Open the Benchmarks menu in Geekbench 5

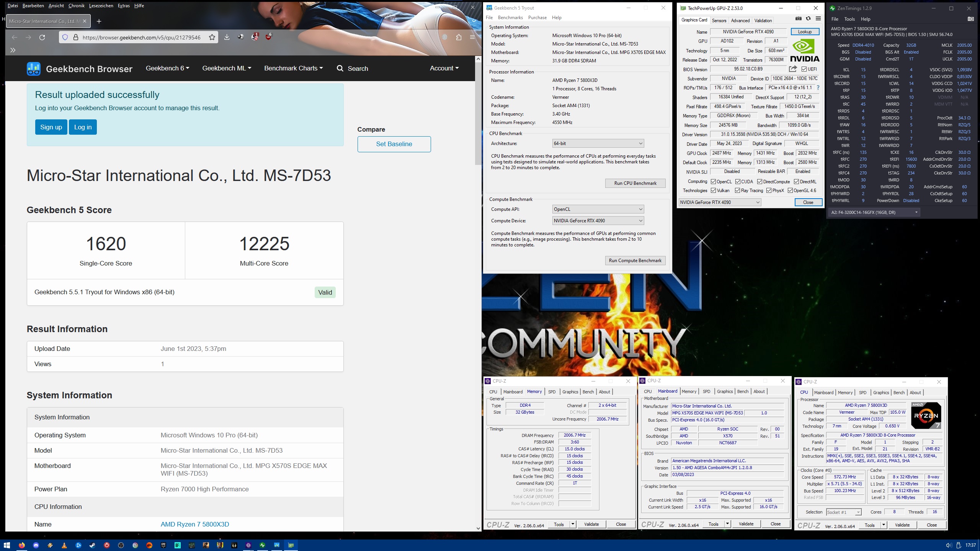coord(510,18)
